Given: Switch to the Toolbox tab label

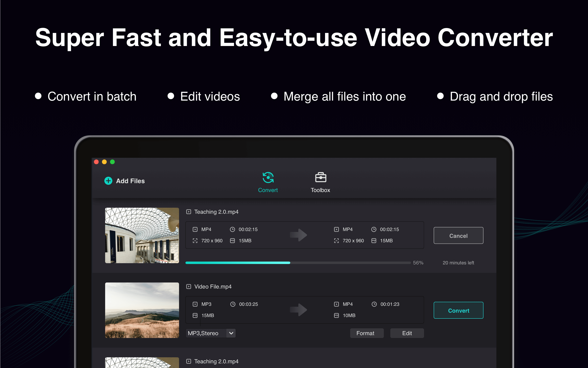Looking at the screenshot, I should click(320, 190).
